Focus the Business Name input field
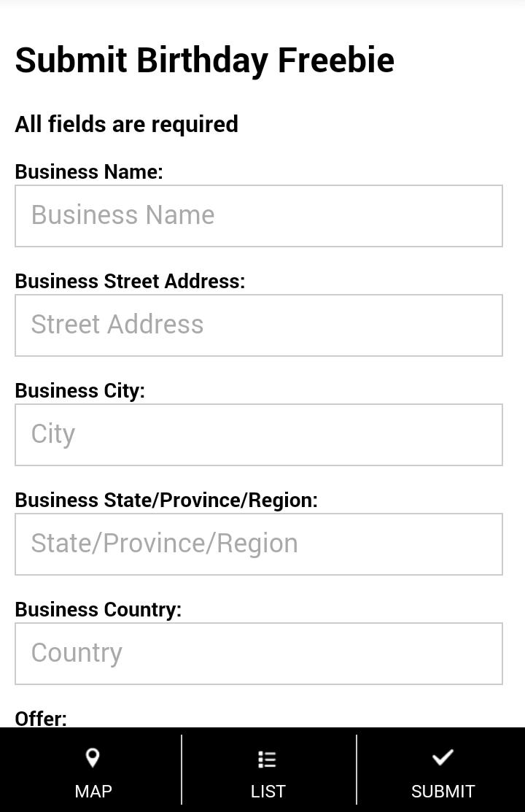Viewport: 525px width, 812px height. click(259, 216)
